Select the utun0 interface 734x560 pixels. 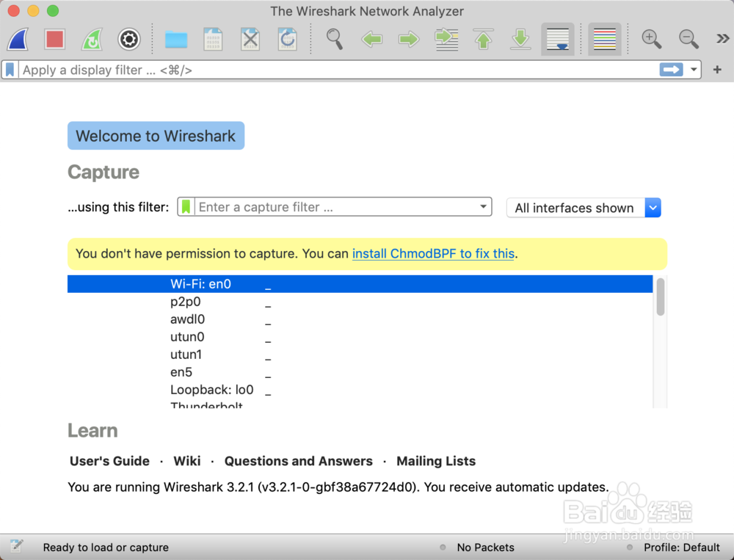click(x=360, y=337)
